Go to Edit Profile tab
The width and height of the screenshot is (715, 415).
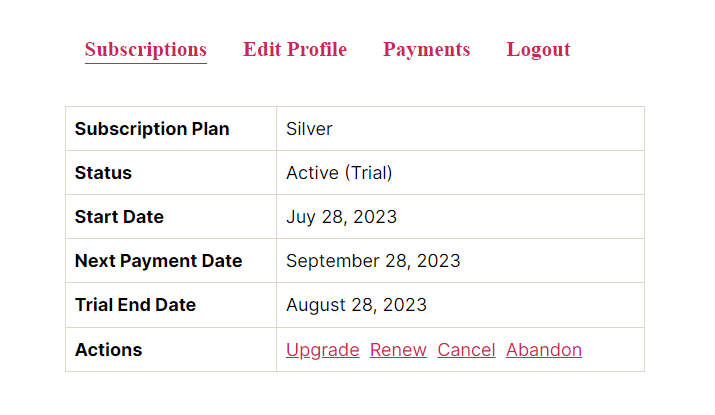295,49
